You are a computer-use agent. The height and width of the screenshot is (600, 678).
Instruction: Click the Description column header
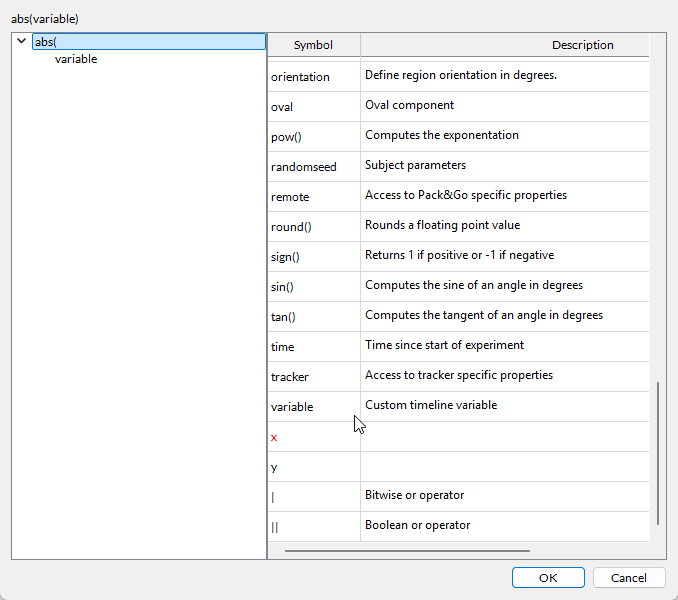click(x=582, y=45)
